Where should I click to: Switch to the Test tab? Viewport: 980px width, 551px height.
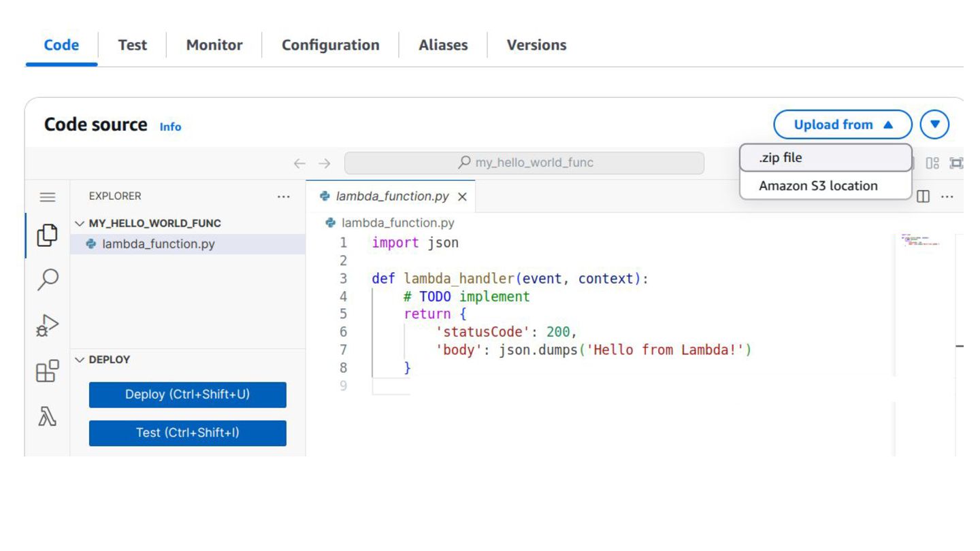(x=132, y=45)
